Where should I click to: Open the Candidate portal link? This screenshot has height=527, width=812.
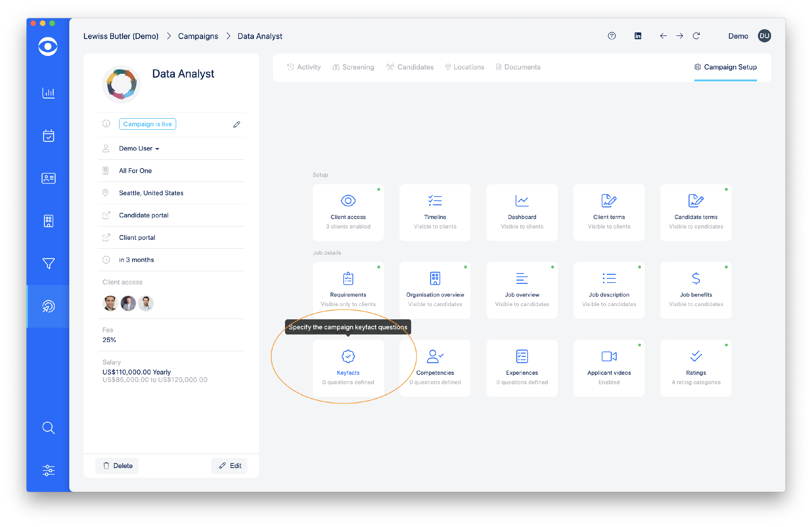tap(144, 216)
